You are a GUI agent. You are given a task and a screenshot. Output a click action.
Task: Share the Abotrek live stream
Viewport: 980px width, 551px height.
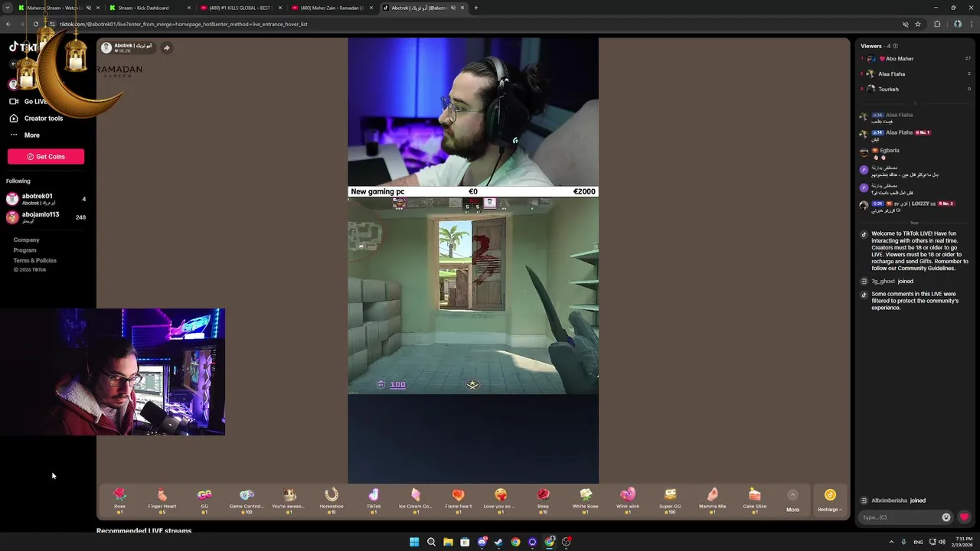(x=166, y=47)
